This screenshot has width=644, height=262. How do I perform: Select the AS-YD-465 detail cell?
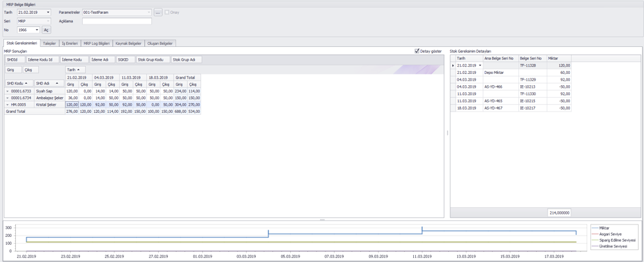tap(501, 100)
